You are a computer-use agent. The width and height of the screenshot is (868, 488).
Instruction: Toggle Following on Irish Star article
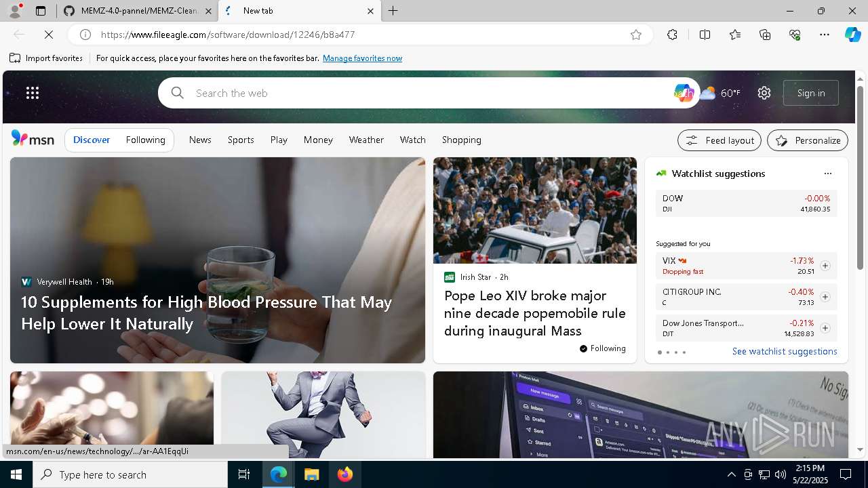pyautogui.click(x=603, y=348)
